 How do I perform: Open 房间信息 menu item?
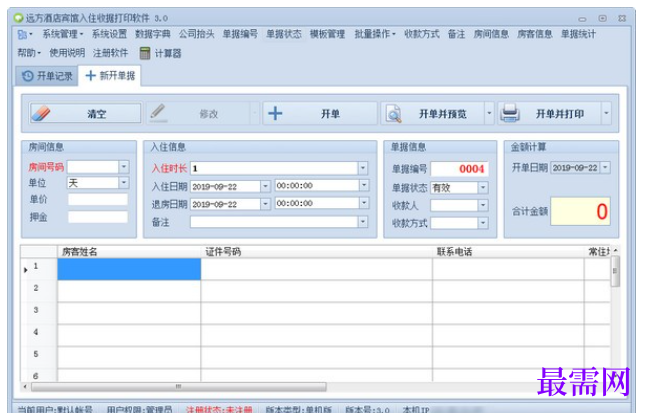coord(491,34)
